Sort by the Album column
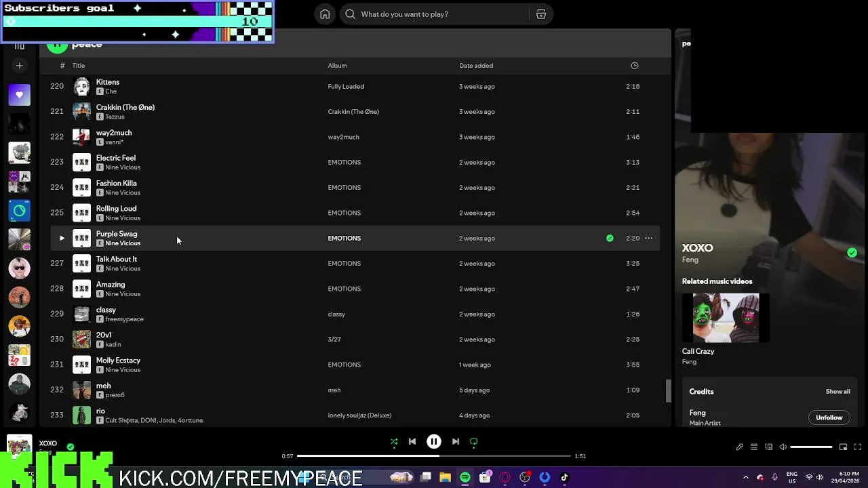This screenshot has height=488, width=868. (x=337, y=66)
